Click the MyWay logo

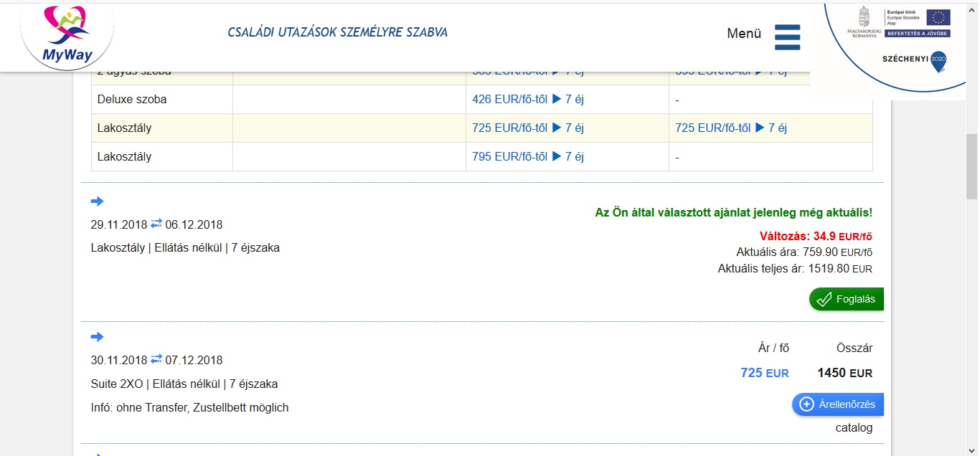[x=67, y=34]
